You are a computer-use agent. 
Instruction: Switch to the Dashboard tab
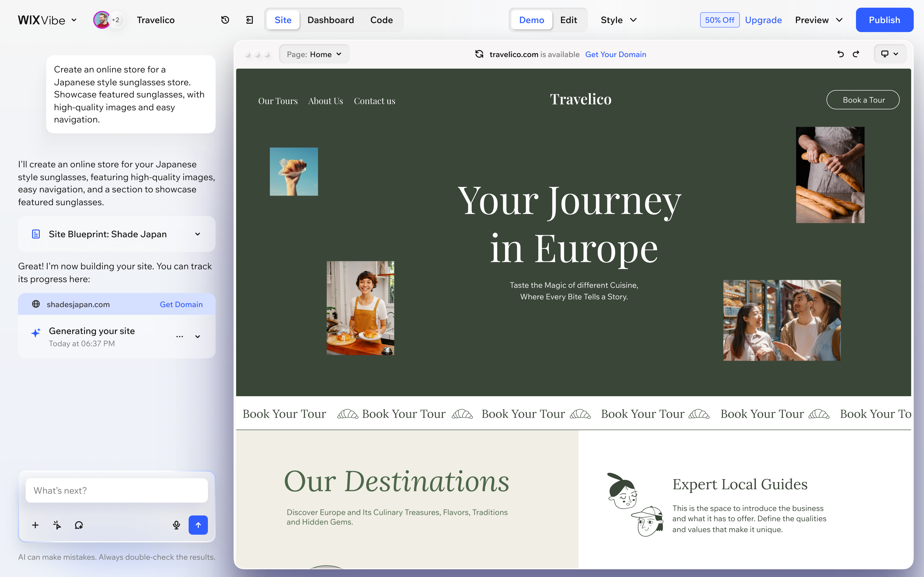coord(331,20)
